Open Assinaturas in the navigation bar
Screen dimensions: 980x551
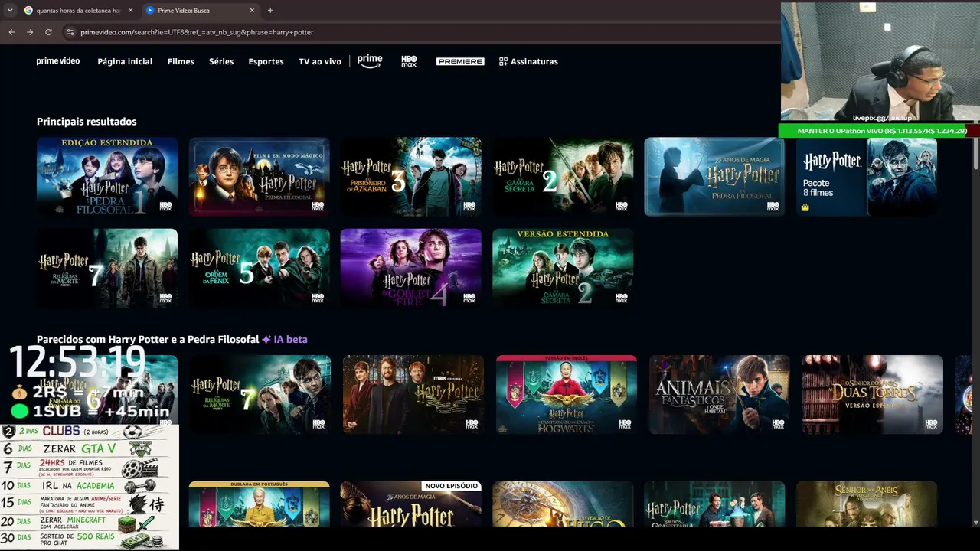tap(528, 61)
